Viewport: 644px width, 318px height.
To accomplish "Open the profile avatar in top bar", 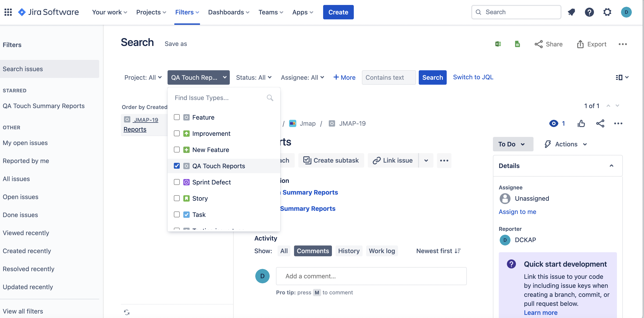I will coord(626,12).
